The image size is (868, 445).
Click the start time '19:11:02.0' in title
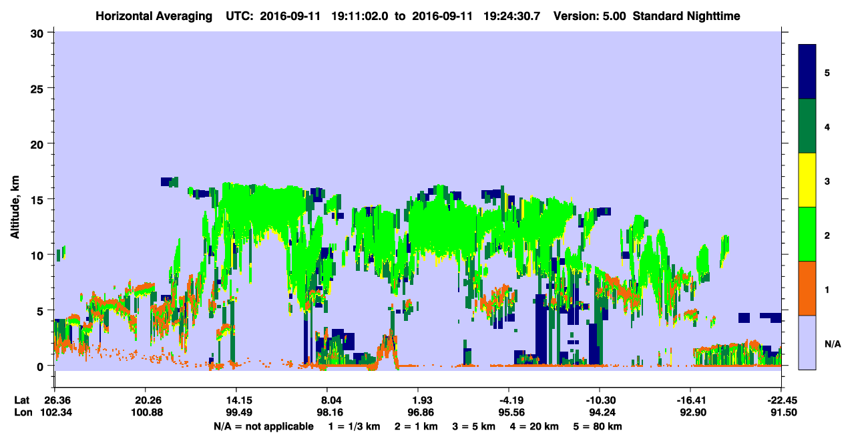pyautogui.click(x=360, y=15)
